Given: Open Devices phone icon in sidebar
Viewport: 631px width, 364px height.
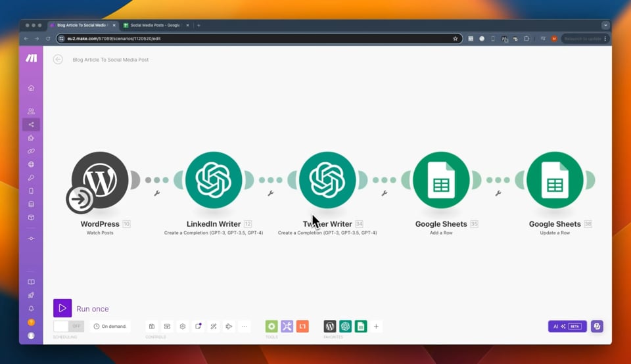Looking at the screenshot, I should [31, 191].
